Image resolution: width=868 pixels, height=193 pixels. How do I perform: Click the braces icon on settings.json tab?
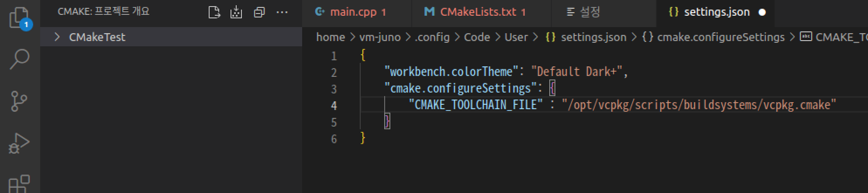[x=674, y=12]
